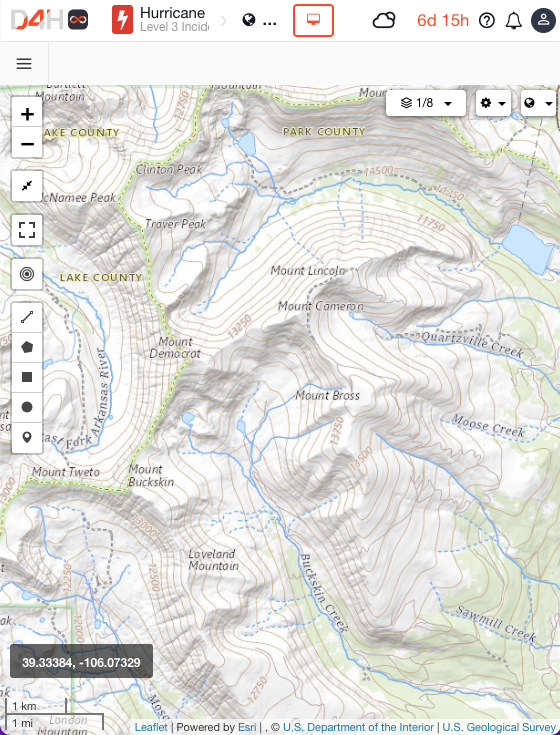560x735 pixels.
Task: Zoom out on the map
Action: (x=27, y=143)
